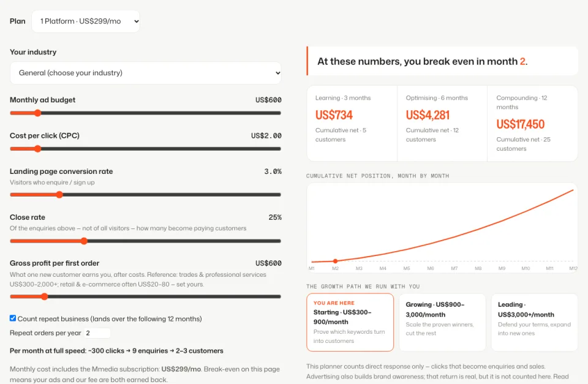
Task: Click the Optimising 6 months result card
Action: [x=442, y=123]
